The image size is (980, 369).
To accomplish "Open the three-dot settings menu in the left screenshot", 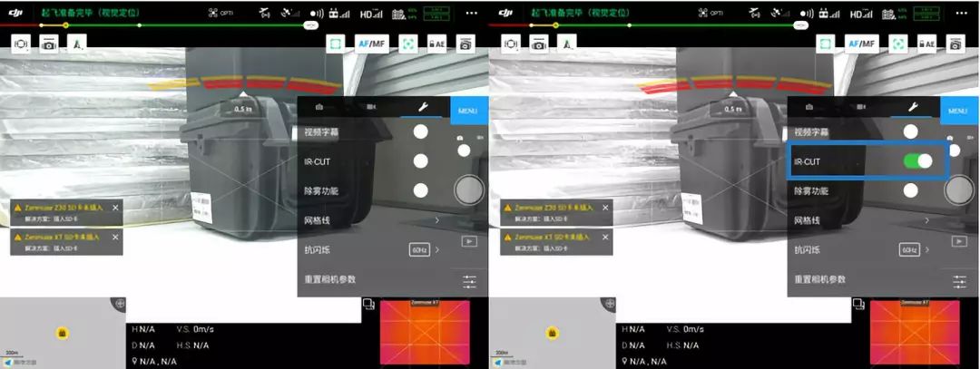I will pyautogui.click(x=471, y=13).
